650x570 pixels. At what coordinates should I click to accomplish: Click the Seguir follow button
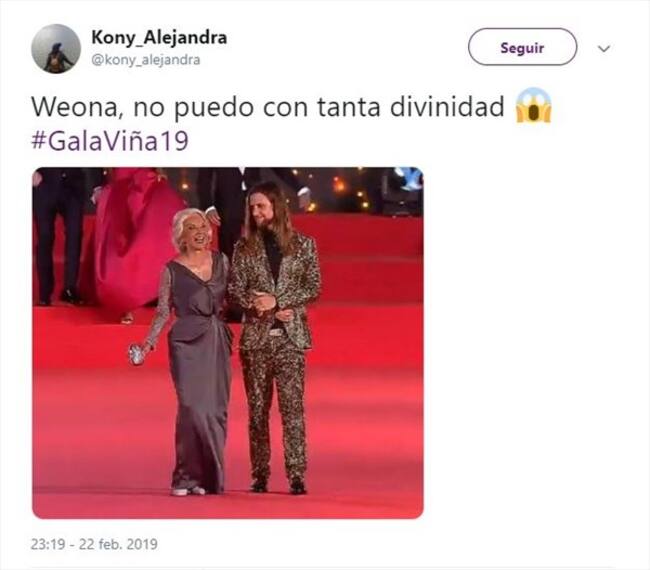[522, 47]
